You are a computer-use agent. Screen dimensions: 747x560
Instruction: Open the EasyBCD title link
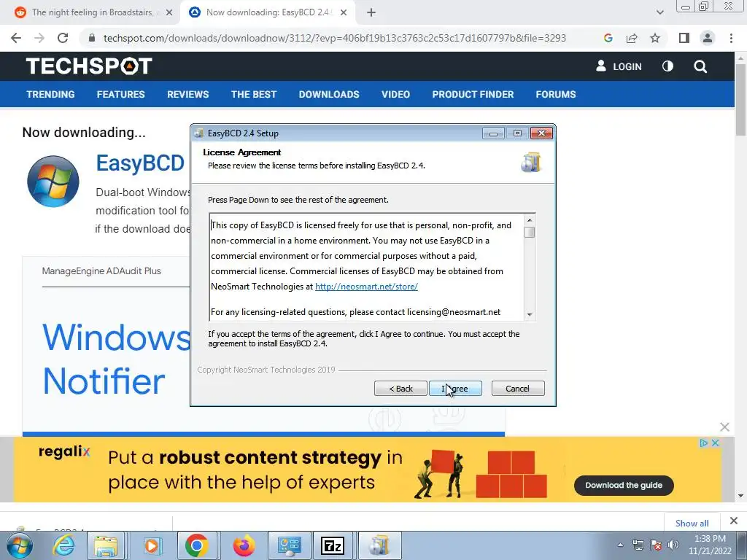[x=140, y=163]
